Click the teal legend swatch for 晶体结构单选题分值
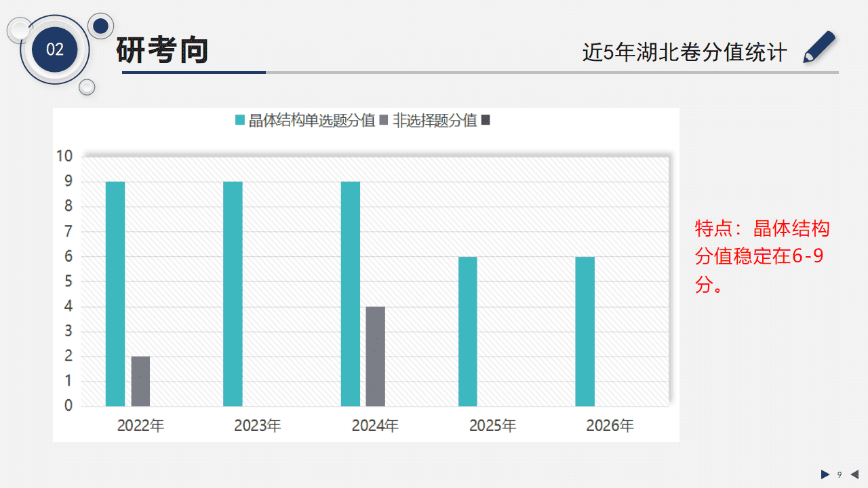This screenshot has height=488, width=868. tap(239, 121)
